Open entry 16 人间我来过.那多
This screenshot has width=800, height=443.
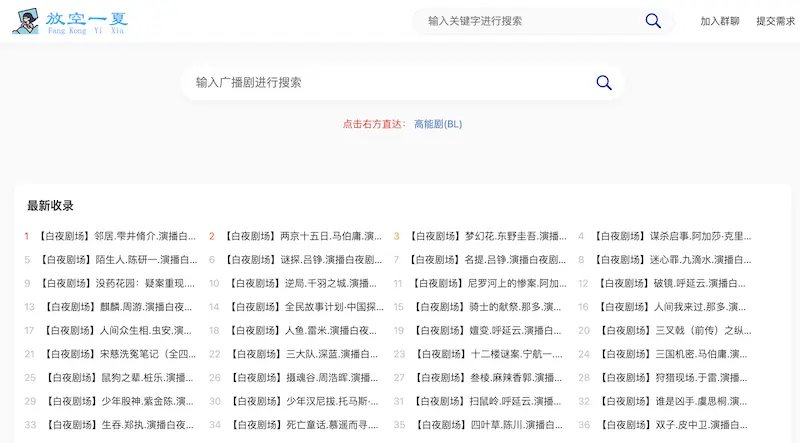(x=672, y=307)
